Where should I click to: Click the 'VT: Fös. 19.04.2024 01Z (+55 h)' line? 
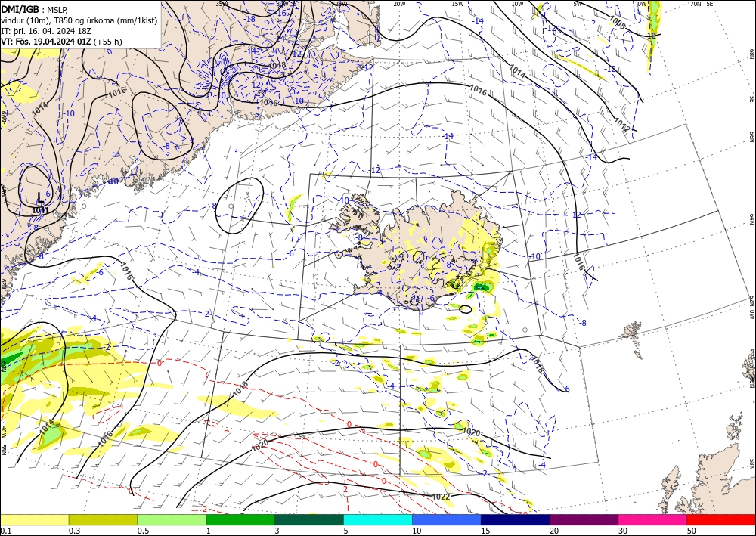(x=61, y=42)
